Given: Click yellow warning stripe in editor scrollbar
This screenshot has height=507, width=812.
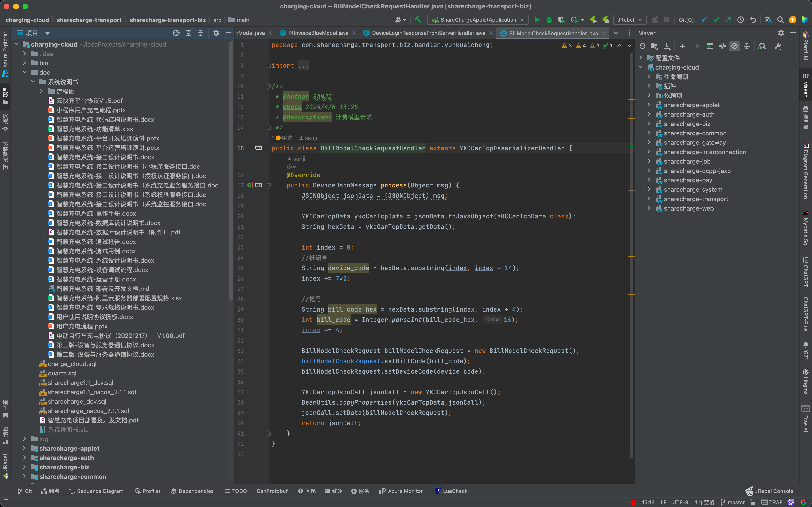Looking at the screenshot, I should [631, 99].
